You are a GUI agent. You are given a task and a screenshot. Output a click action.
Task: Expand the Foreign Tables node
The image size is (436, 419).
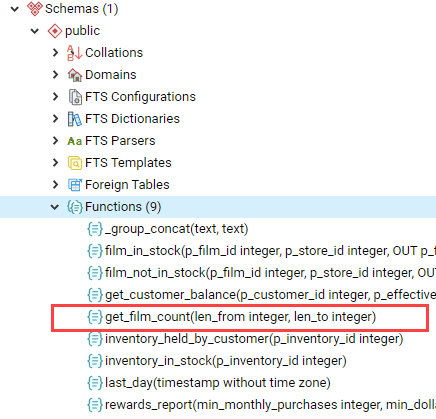[55, 185]
